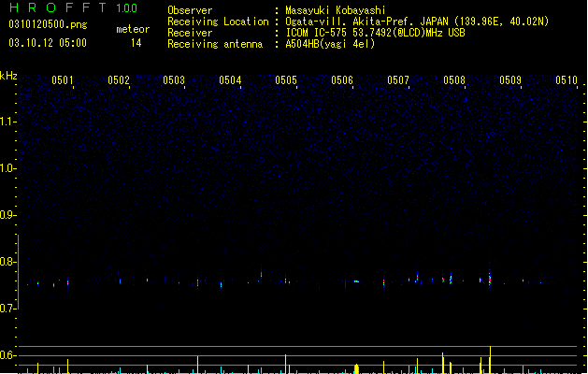Click the 1.0 kHz axis label
The width and height of the screenshot is (588, 374).
(7, 168)
